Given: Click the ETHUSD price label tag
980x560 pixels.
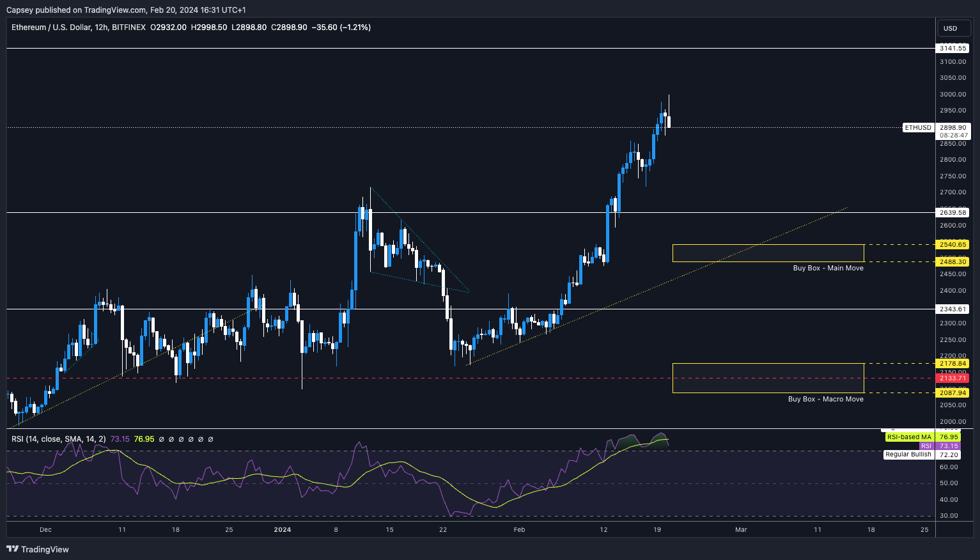Looking at the screenshot, I should click(x=917, y=128).
